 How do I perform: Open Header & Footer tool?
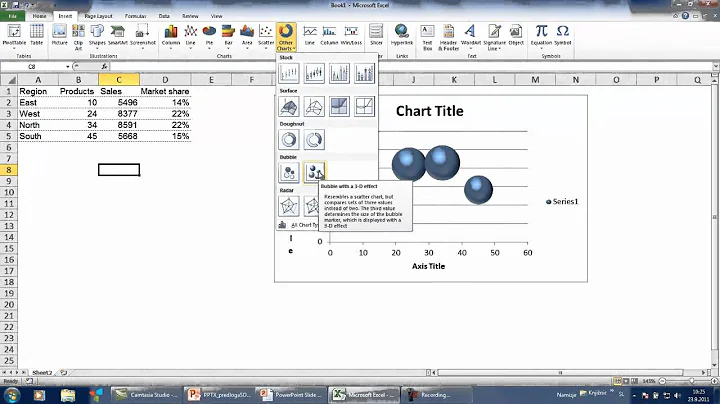tap(448, 37)
